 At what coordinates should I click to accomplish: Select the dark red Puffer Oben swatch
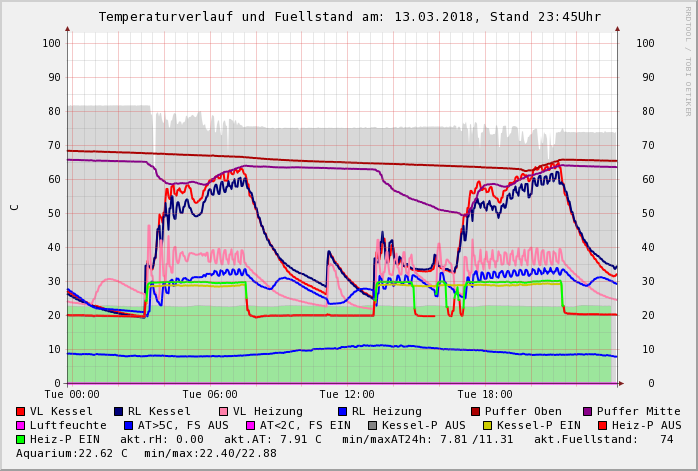[476, 412]
